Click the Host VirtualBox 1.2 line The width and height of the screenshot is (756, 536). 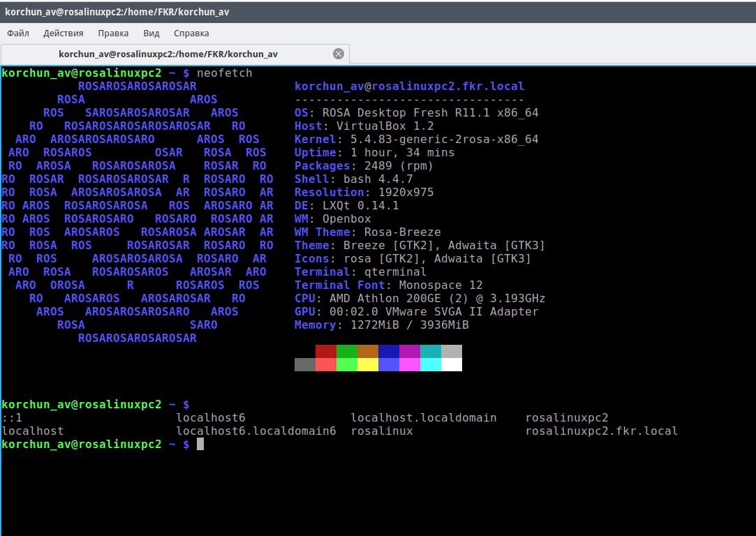point(364,126)
